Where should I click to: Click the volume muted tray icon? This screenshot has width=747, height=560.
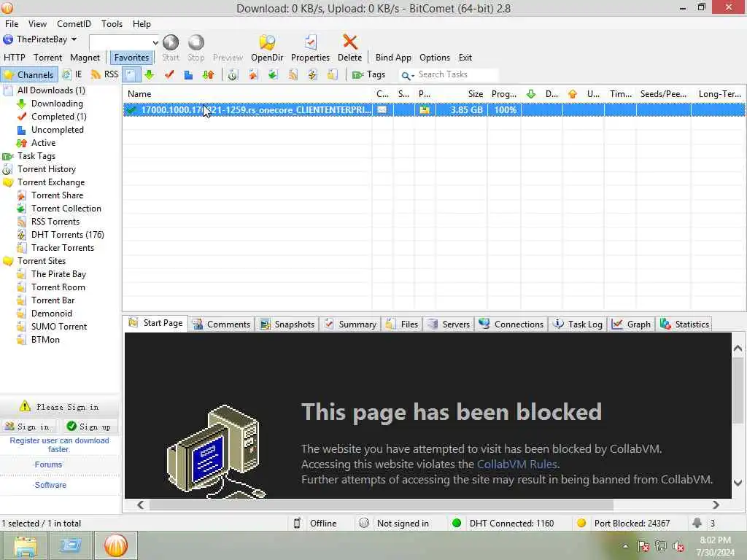pos(678,546)
